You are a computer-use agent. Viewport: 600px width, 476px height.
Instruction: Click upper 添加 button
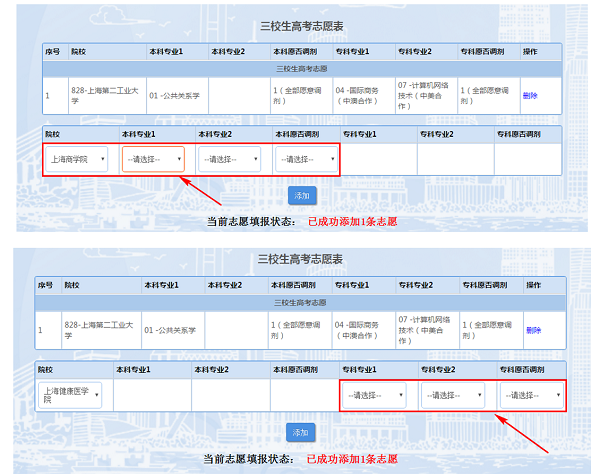click(x=302, y=196)
